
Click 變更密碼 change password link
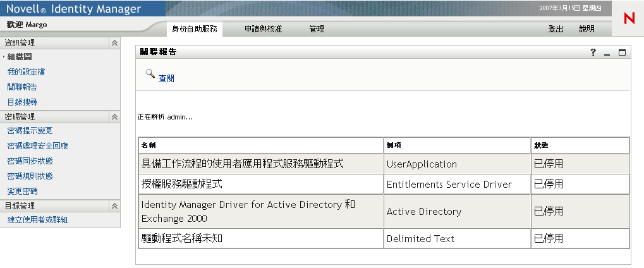pos(22,191)
